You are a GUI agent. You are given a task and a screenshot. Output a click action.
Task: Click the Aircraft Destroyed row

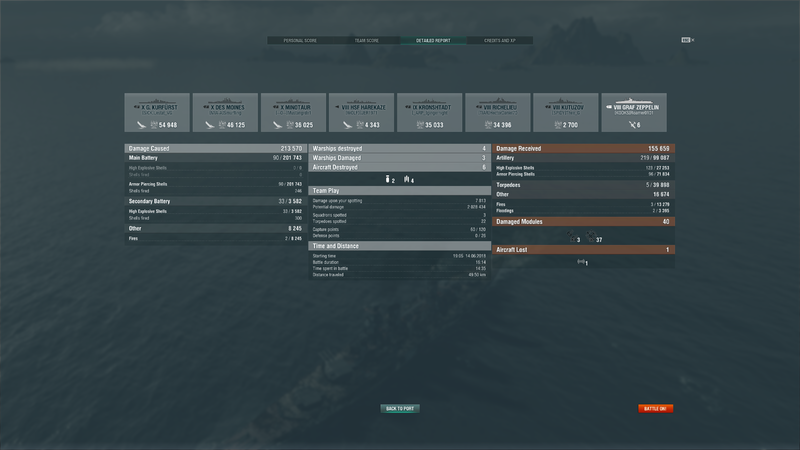(399, 167)
